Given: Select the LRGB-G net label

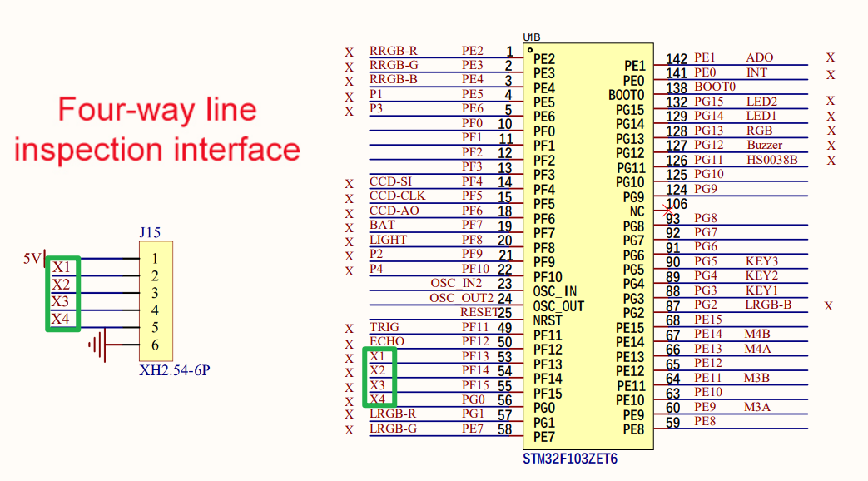Looking at the screenshot, I should coord(393,429).
